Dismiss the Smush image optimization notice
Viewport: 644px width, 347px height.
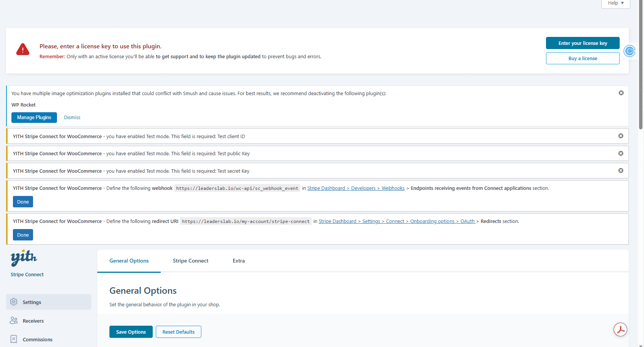point(621,93)
